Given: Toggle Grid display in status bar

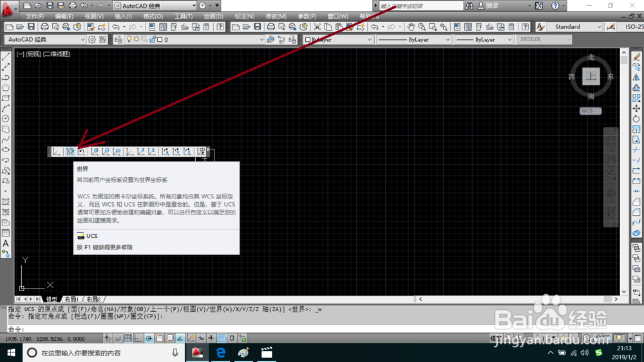Looking at the screenshot, I should tap(128, 338).
